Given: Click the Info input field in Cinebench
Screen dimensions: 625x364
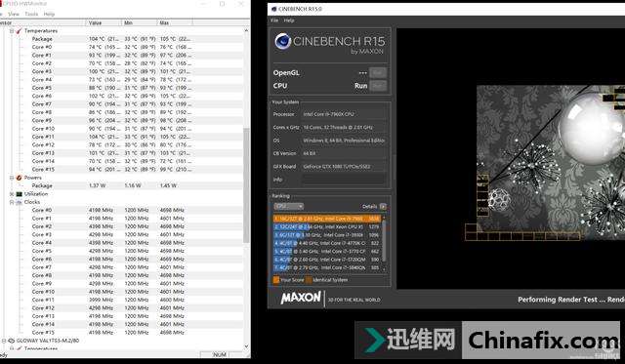Looking at the screenshot, I should [x=345, y=180].
